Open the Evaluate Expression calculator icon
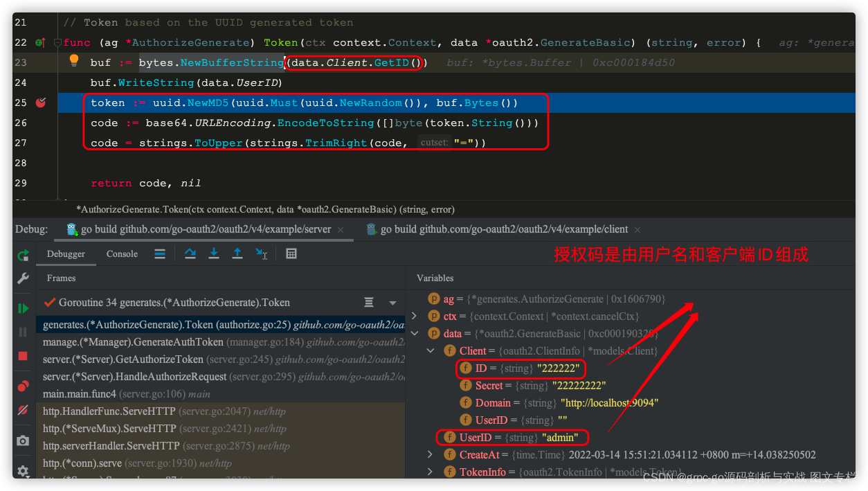The width and height of the screenshot is (868, 491). (291, 254)
